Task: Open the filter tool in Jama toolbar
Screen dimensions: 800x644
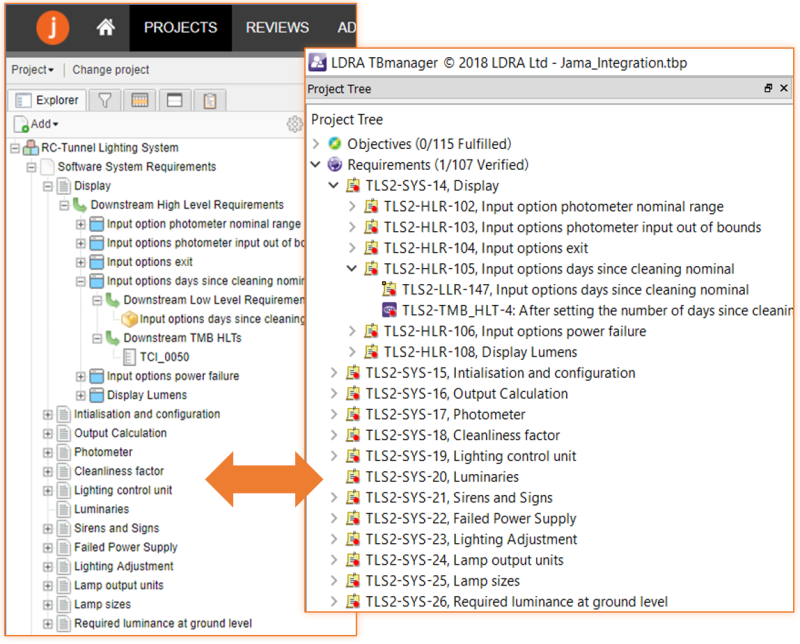Action: (104, 100)
